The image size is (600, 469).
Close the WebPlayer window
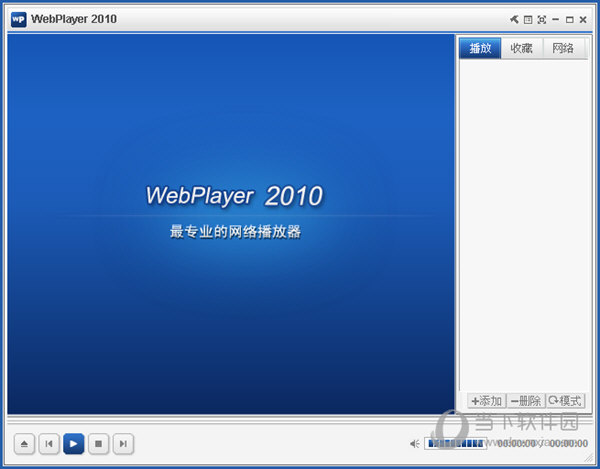[x=583, y=20]
